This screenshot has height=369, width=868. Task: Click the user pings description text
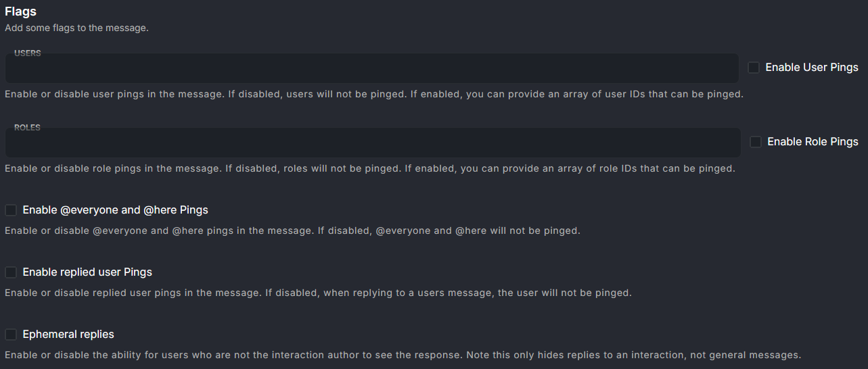[x=374, y=94]
